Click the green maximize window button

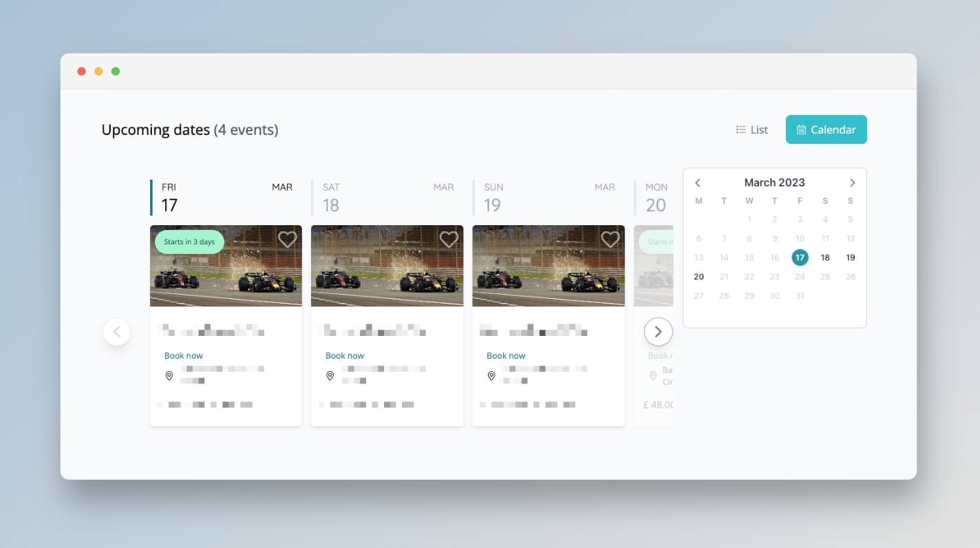116,71
